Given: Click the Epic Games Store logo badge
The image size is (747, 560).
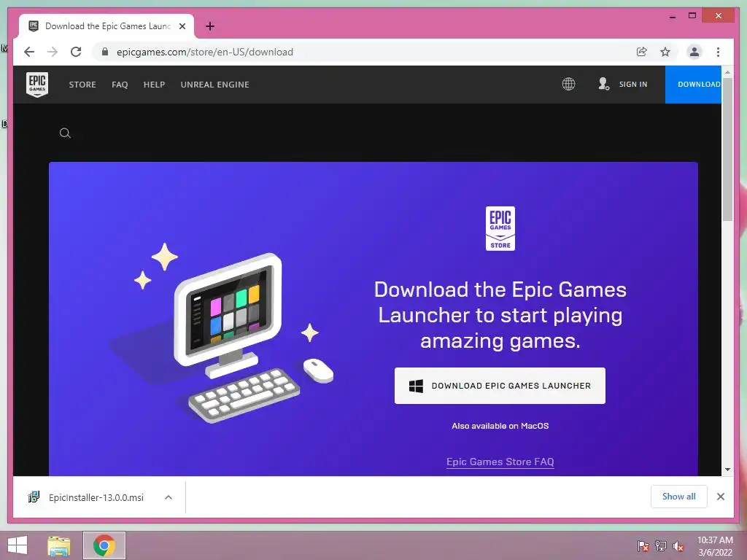Looking at the screenshot, I should click(500, 228).
